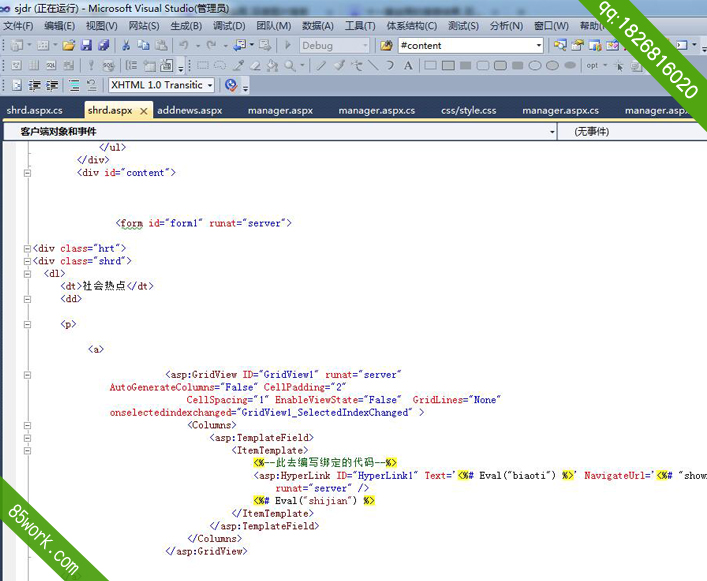Image resolution: width=707 pixels, height=581 pixels.
Task: Open the Solution Explorer icon
Action: pos(560,45)
